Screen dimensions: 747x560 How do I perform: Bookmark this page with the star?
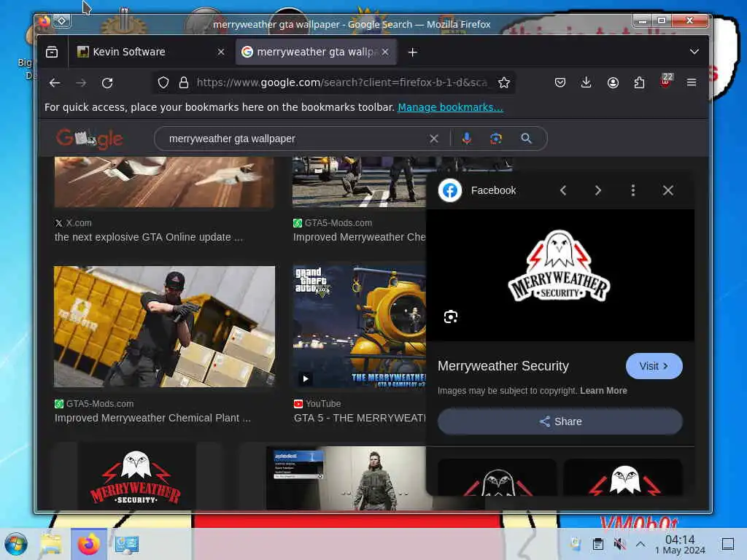(503, 83)
